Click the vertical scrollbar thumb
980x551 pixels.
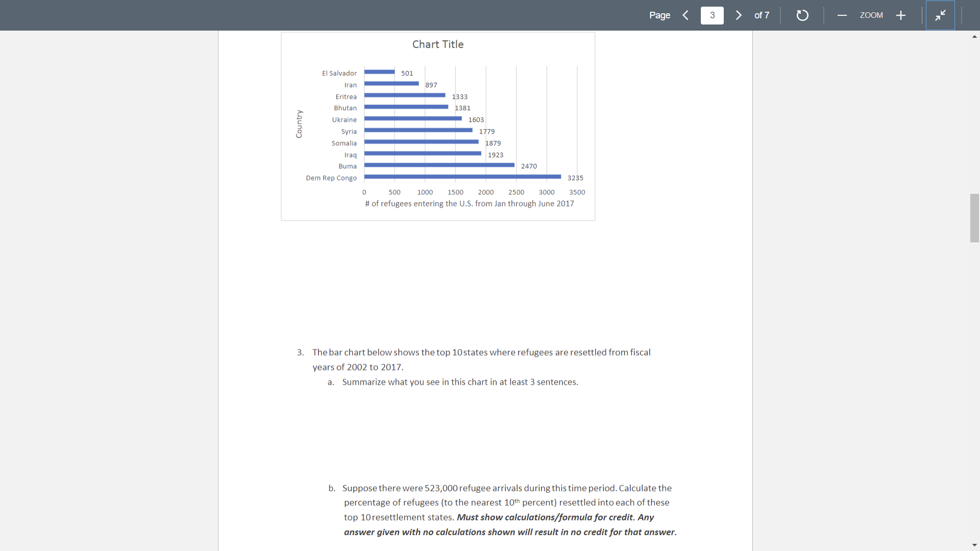[x=974, y=218]
